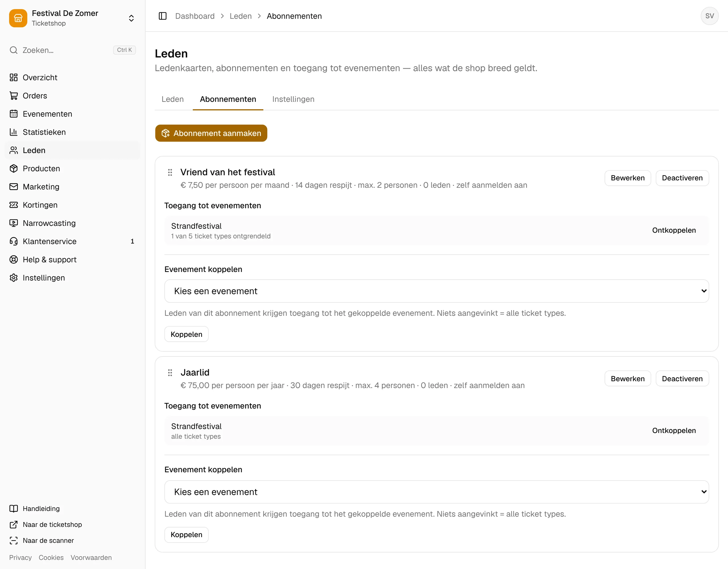
Task: Click Leden in the breadcrumb
Action: (241, 16)
